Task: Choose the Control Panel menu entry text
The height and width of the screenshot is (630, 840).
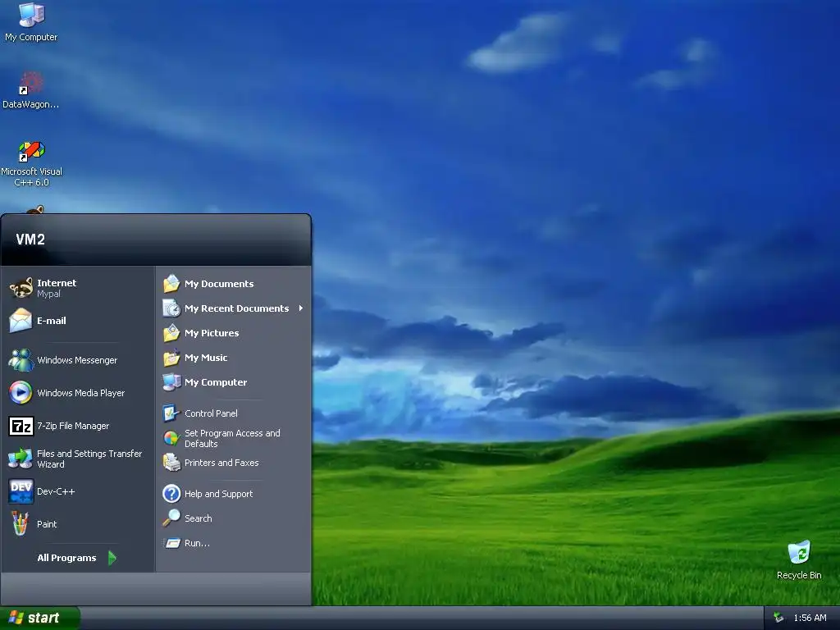Action: (211, 413)
